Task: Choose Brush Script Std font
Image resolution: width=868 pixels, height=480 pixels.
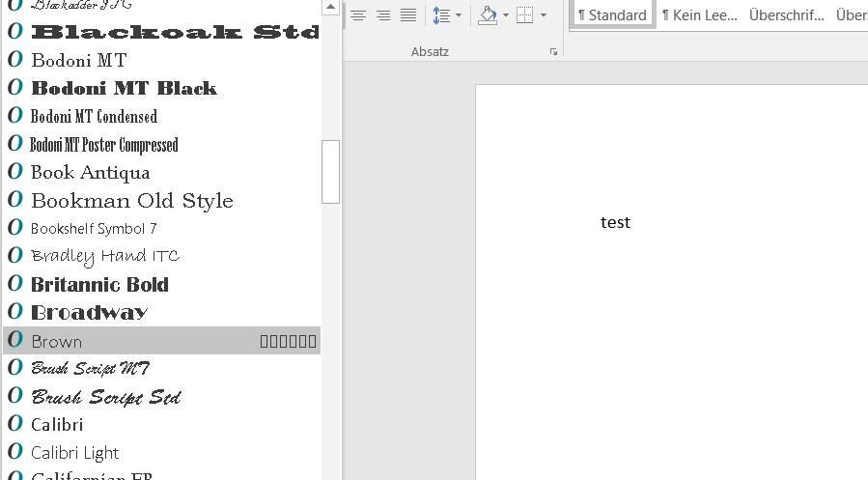Action: point(161,396)
